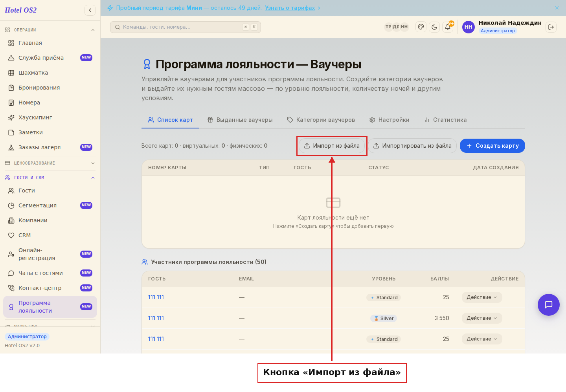Click the НН user avatar

click(x=469, y=27)
